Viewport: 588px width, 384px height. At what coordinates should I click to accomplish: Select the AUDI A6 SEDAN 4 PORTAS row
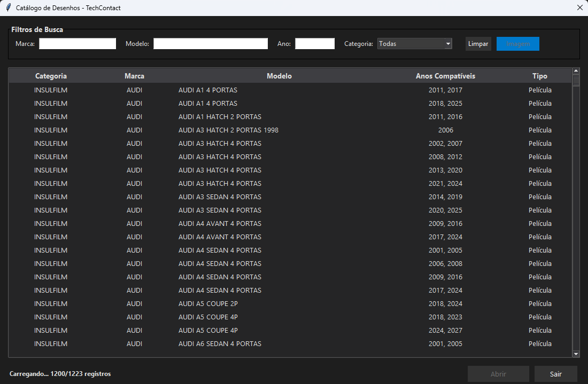click(290, 344)
